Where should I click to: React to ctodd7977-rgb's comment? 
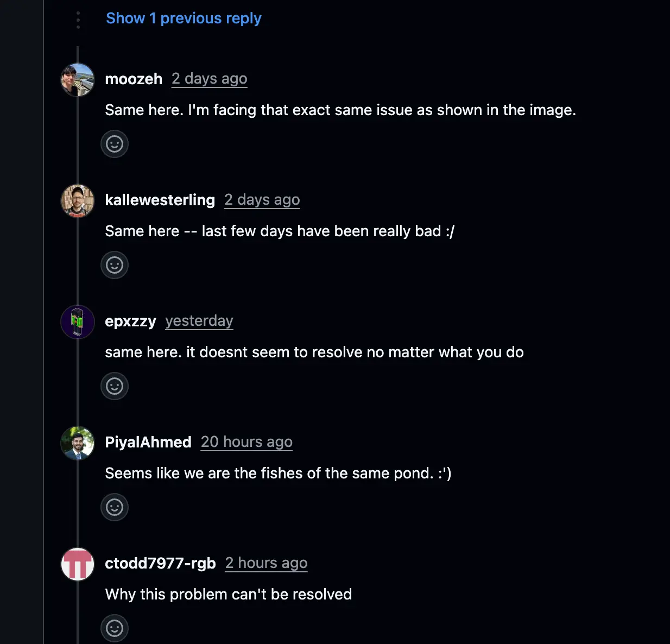pos(115,628)
